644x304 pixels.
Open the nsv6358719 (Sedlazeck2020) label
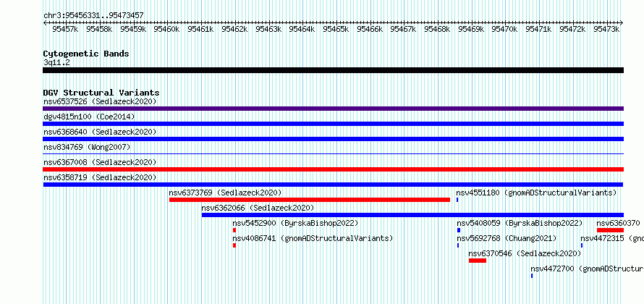tap(100, 177)
